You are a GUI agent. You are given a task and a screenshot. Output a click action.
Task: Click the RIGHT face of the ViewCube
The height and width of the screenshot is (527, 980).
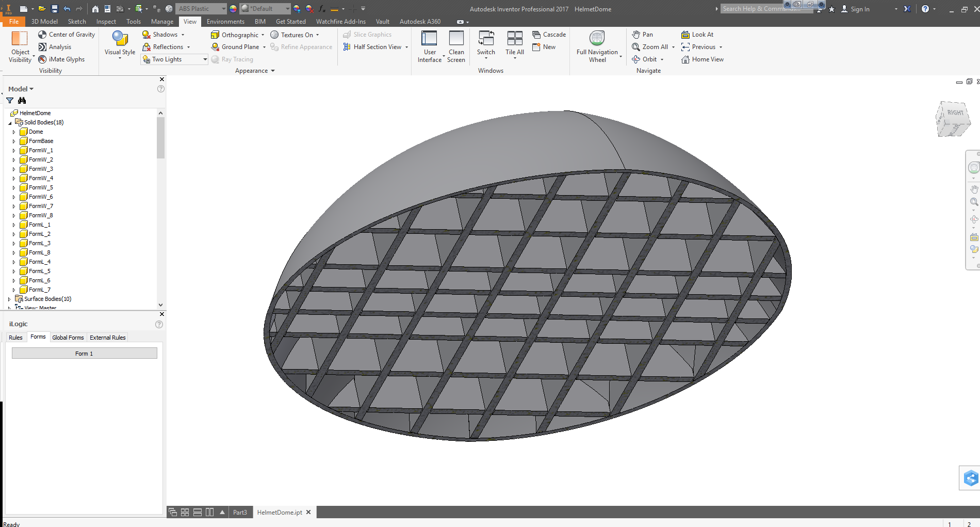point(955,113)
